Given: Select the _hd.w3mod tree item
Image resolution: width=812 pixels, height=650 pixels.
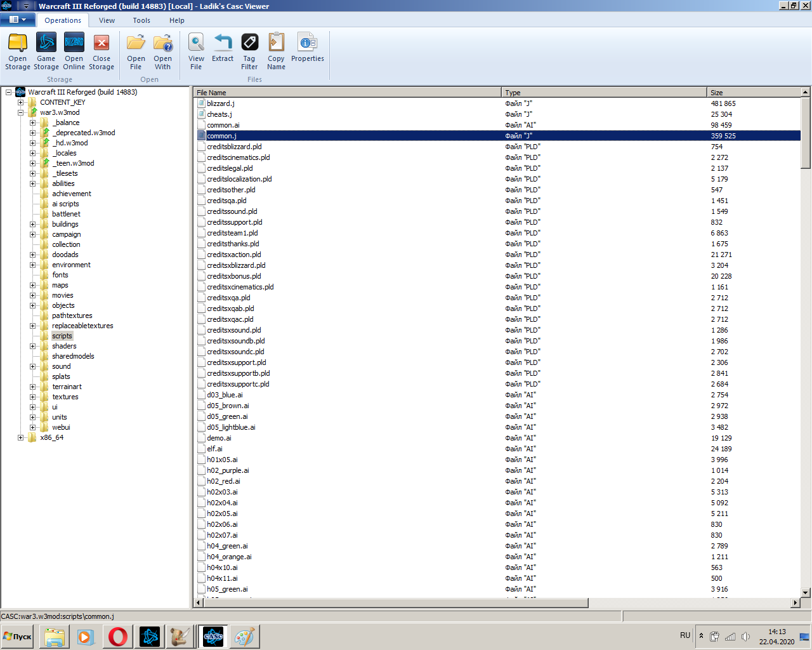Looking at the screenshot, I should (70, 143).
